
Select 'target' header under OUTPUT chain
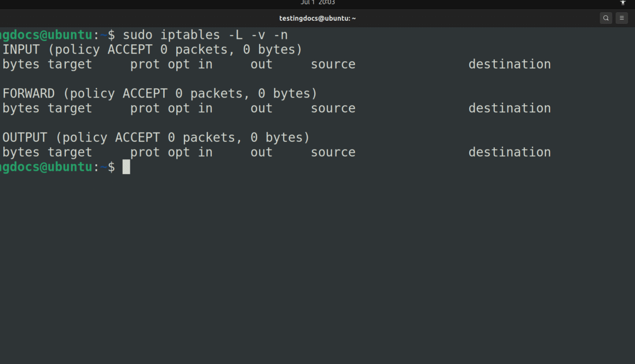coord(70,153)
